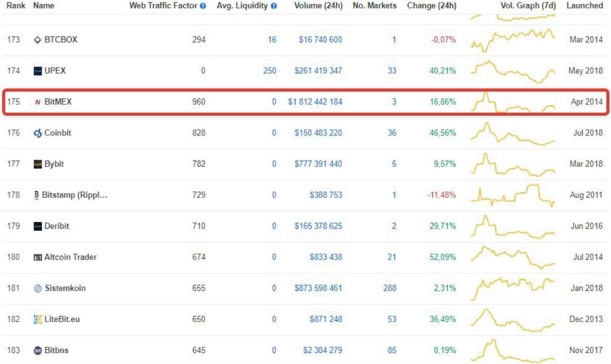Open Web Traffic Factor help icon
Screen dimensions: 611x364
click(x=203, y=6)
